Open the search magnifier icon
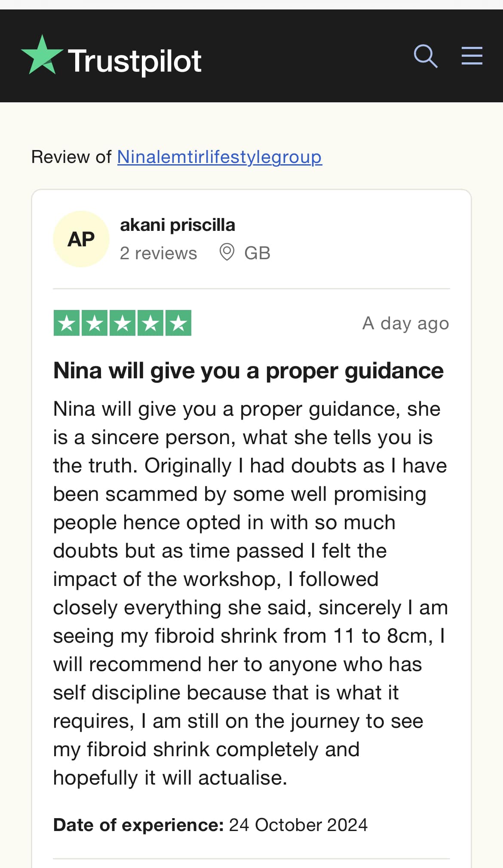The width and height of the screenshot is (503, 868). 426,56
